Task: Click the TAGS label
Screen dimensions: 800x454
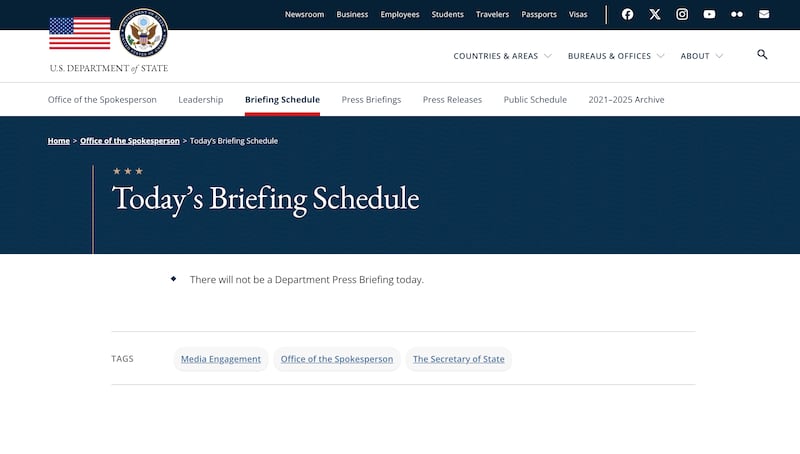Action: 122,359
